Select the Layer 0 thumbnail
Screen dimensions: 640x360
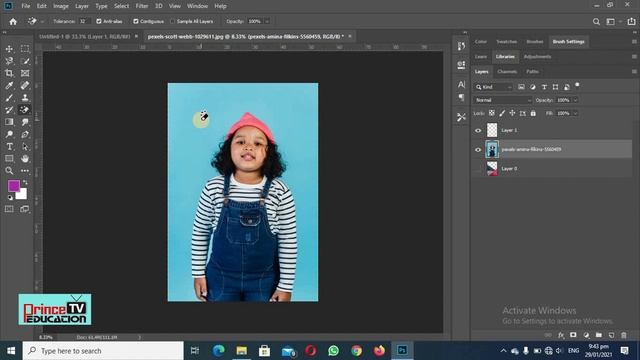click(492, 169)
